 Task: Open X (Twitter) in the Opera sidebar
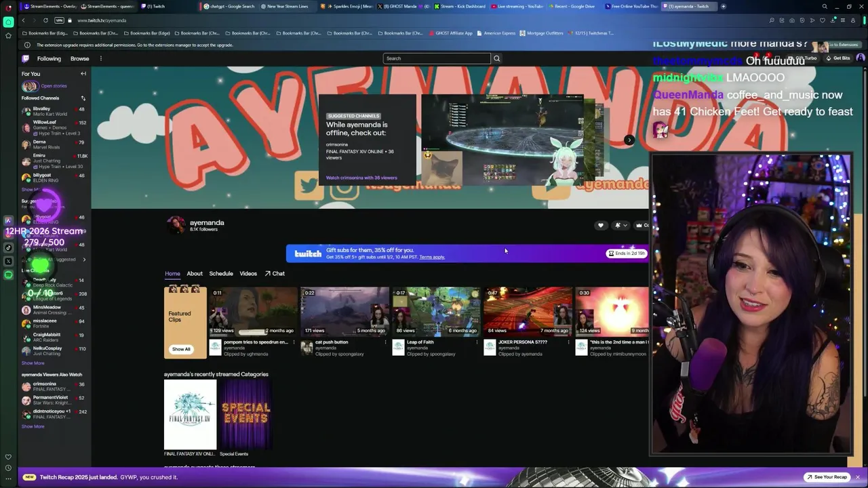pos(8,261)
